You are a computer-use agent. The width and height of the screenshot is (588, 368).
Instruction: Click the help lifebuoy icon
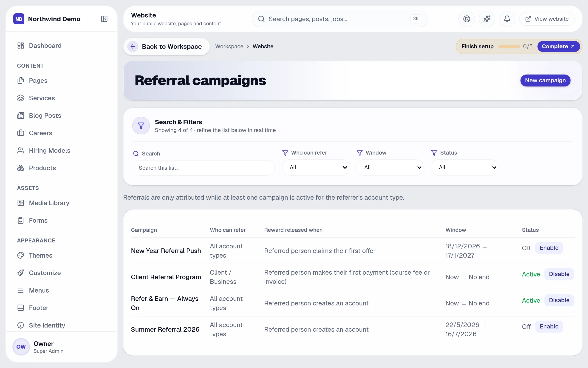[x=466, y=19]
